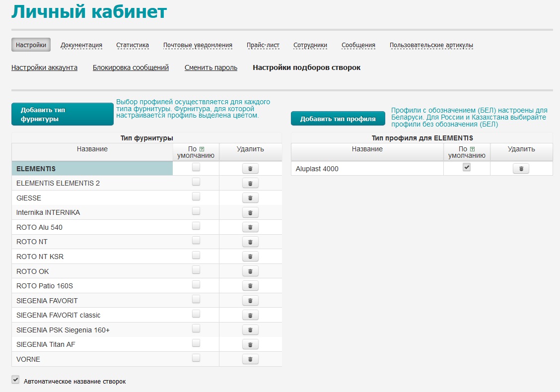
Task: Remove ROTO Patio 160S with trash icon
Action: pyautogui.click(x=250, y=286)
